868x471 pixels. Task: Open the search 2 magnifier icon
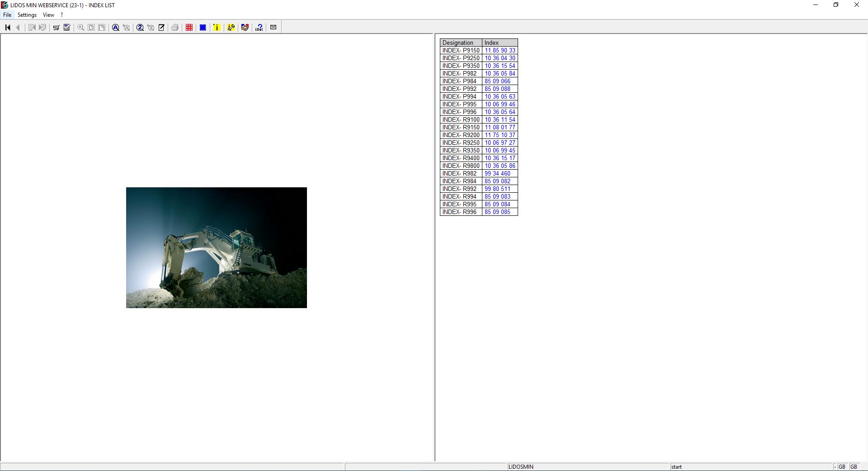(x=140, y=28)
